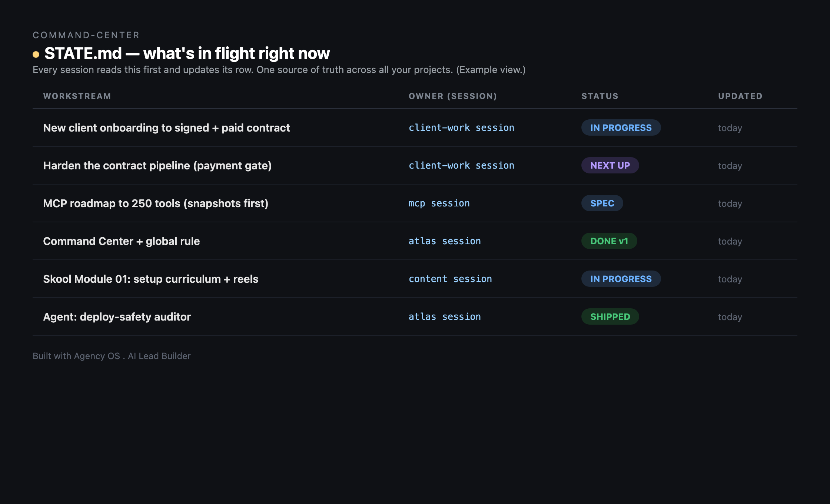Image resolution: width=830 pixels, height=504 pixels.
Task: Select the MCP roadmap to 250 tools row
Action: 415,203
